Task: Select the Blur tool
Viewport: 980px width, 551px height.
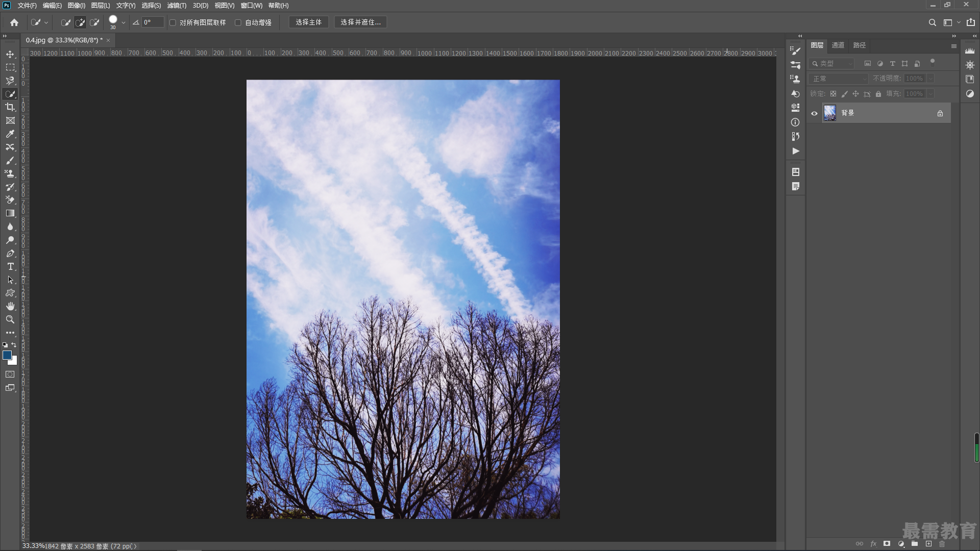Action: pos(10,227)
